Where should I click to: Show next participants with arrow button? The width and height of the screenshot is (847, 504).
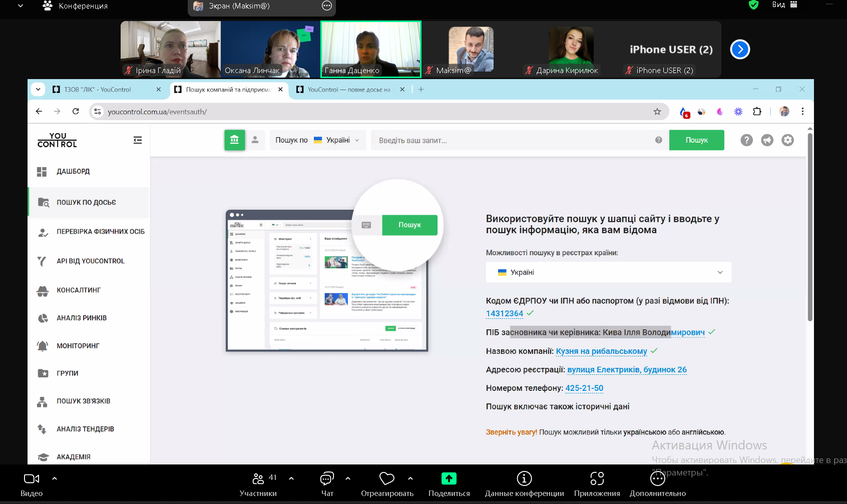pos(740,49)
